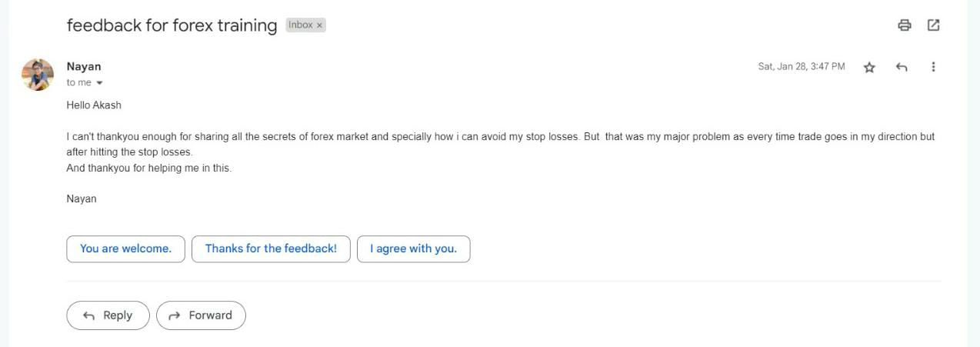The height and width of the screenshot is (347, 980).
Task: Click the sender name Nayan in the header
Action: (x=84, y=67)
